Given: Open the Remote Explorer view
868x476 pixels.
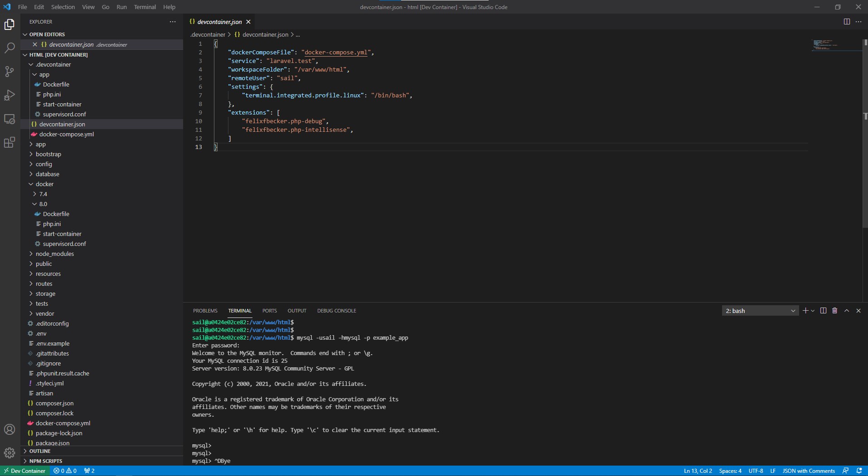Looking at the screenshot, I should click(x=9, y=119).
